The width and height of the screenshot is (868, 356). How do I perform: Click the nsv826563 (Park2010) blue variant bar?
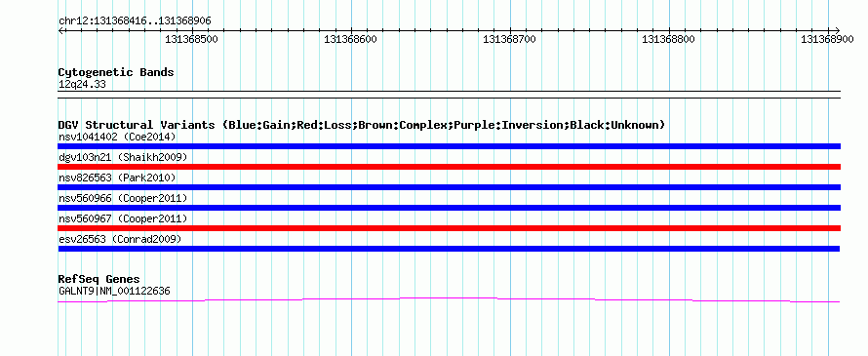[x=449, y=187]
